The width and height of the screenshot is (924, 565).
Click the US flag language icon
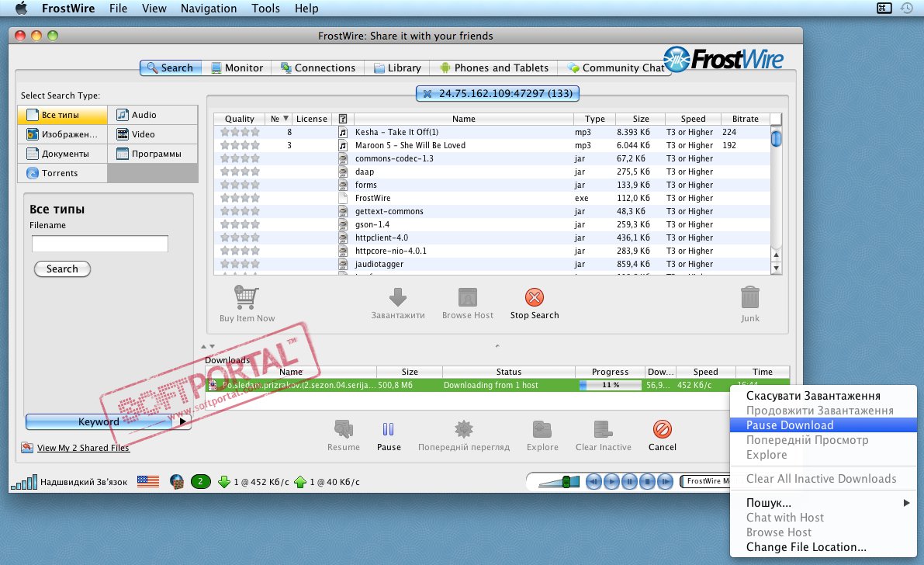(148, 481)
